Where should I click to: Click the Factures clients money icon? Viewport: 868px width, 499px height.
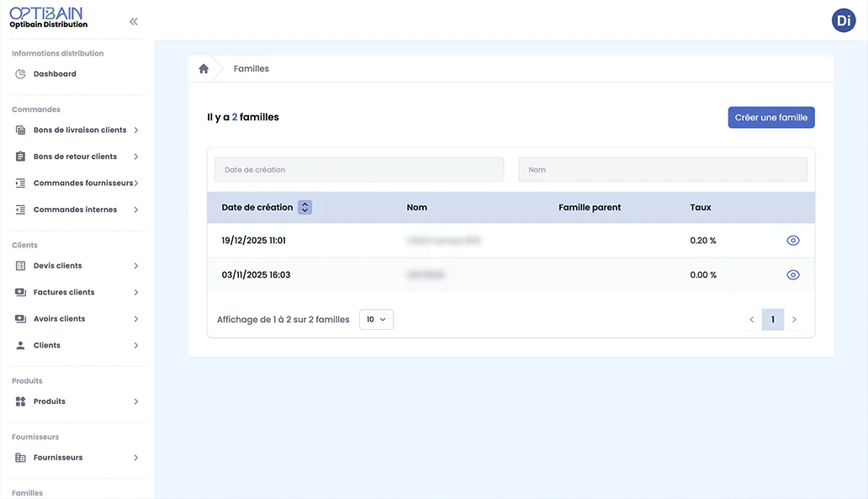20,292
